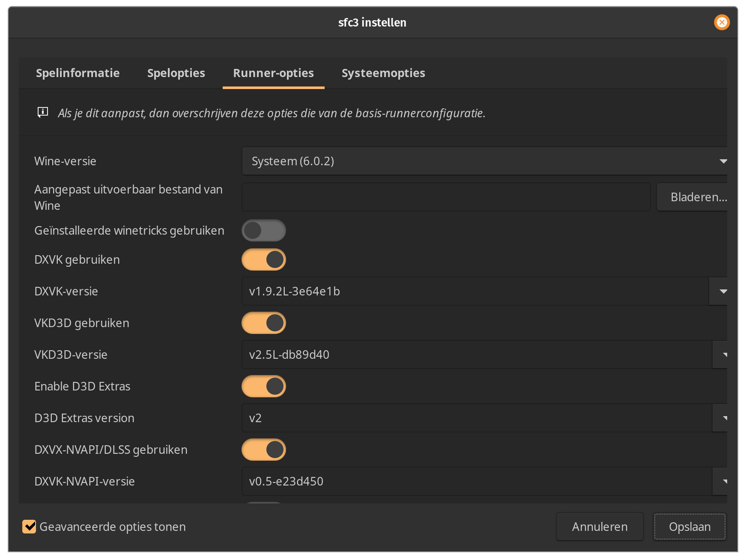This screenshot has width=746, height=560.
Task: Toggle DXVX-NVAPI/DLSS gebruiken switch off
Action: (264, 450)
